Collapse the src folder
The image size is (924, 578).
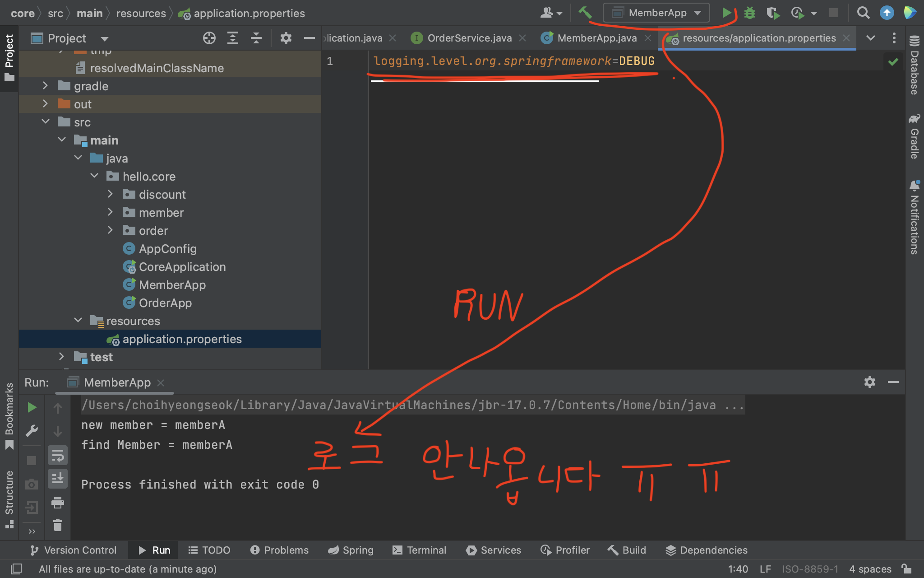point(45,121)
